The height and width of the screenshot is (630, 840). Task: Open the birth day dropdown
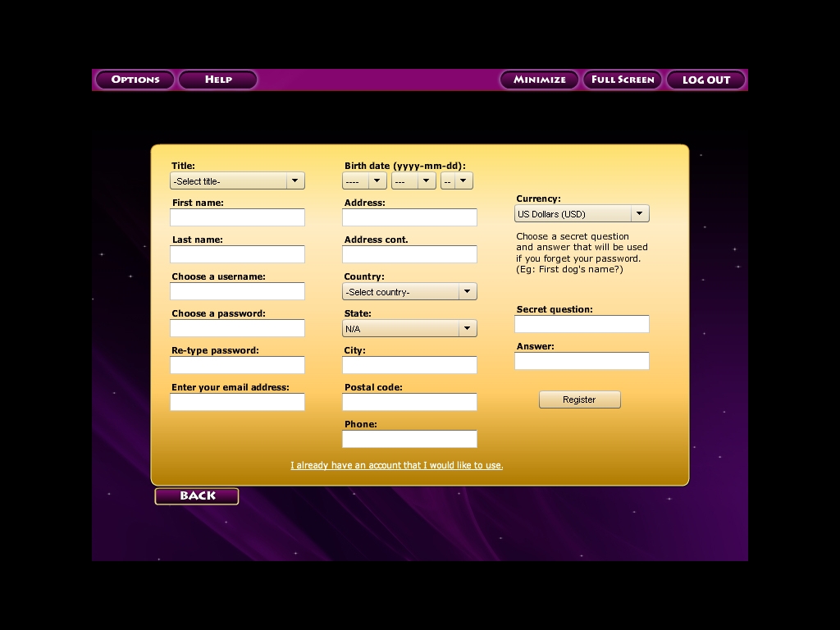[x=457, y=181]
